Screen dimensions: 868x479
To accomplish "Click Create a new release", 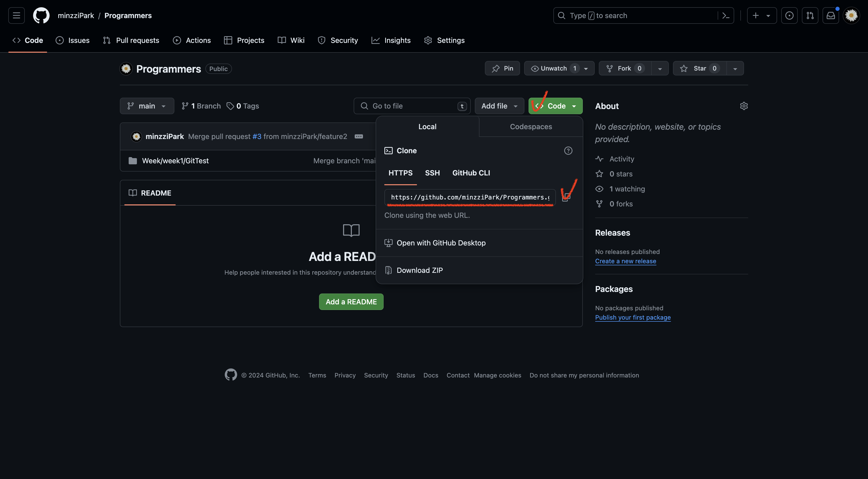I will [625, 261].
